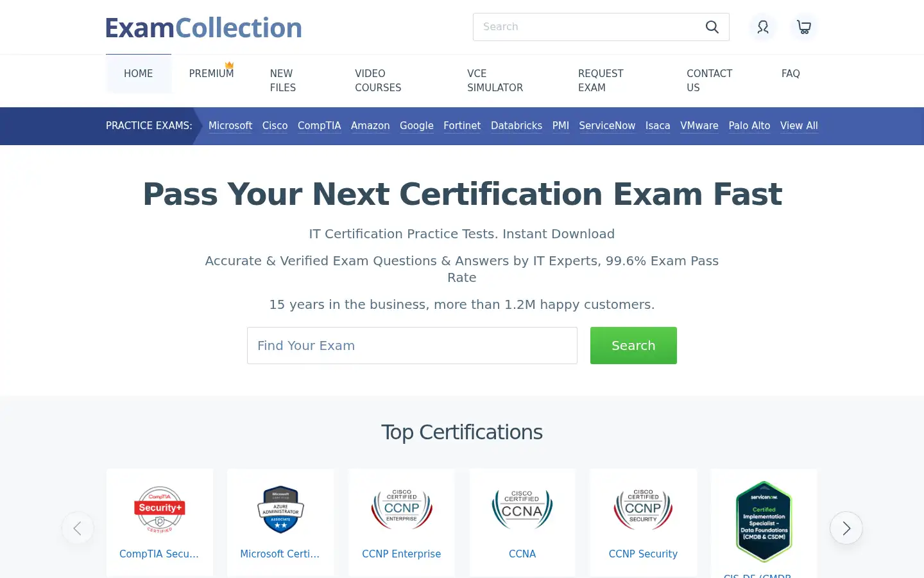Open CONTACT US page
This screenshot has height=578, width=924.
click(709, 81)
